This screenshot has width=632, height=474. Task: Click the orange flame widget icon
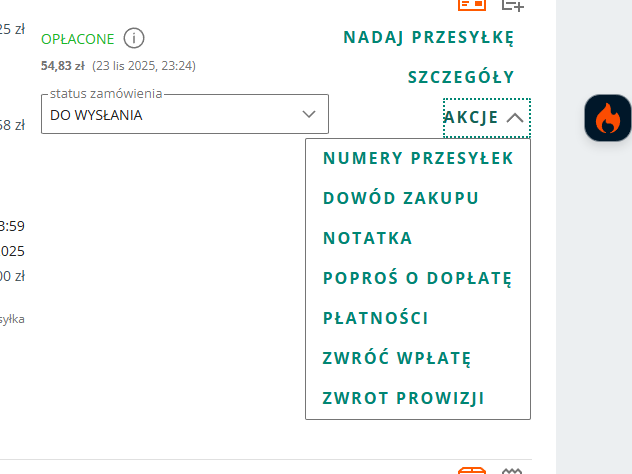coord(608,120)
